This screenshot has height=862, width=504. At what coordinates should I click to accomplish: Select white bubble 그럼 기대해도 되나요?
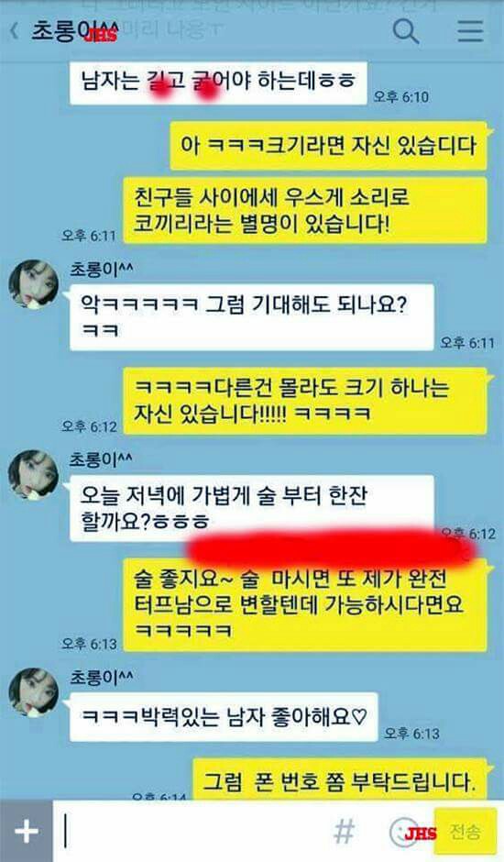252,317
